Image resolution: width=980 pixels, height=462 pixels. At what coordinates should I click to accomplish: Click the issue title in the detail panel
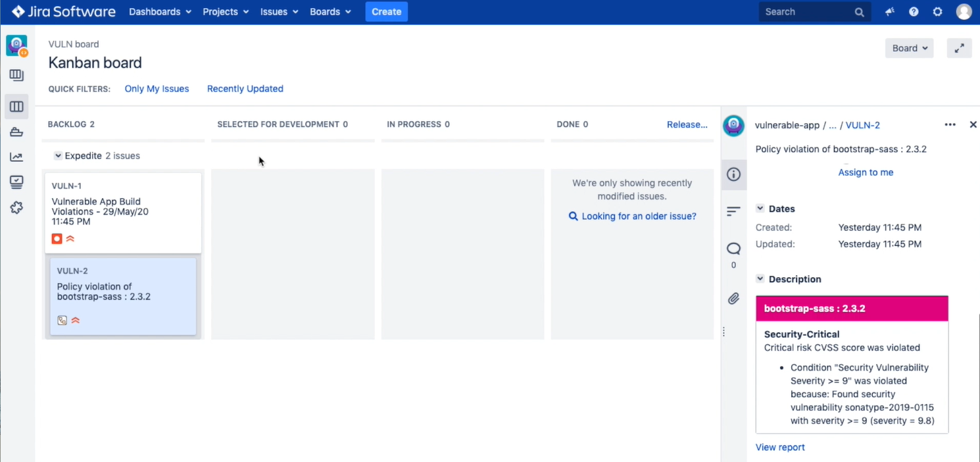click(x=841, y=149)
